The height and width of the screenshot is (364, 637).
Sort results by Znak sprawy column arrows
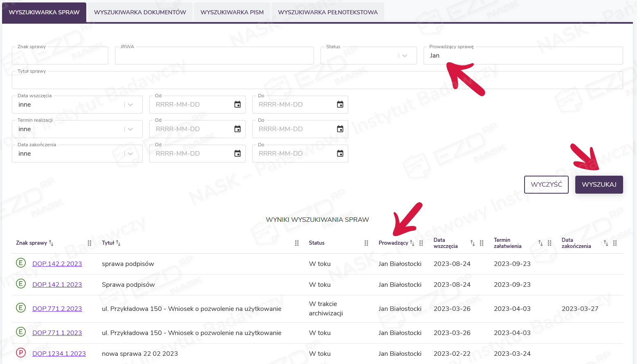pos(51,243)
